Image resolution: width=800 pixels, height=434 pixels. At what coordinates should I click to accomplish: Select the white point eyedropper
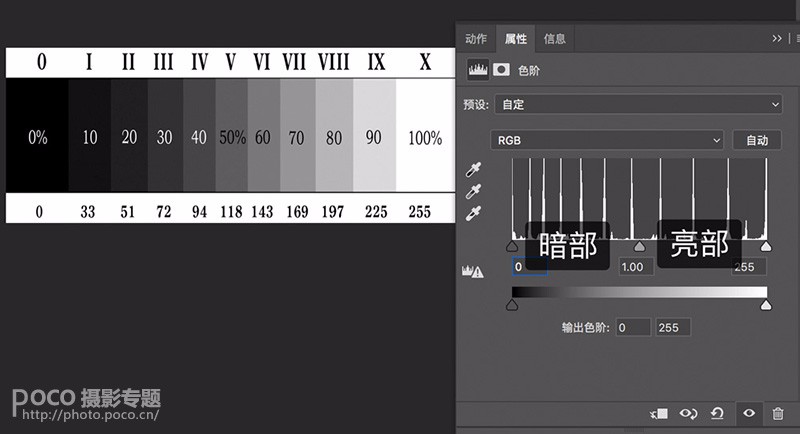[x=473, y=213]
